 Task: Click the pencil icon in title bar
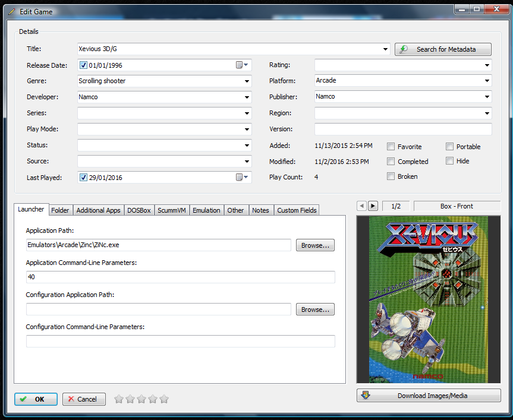point(11,12)
